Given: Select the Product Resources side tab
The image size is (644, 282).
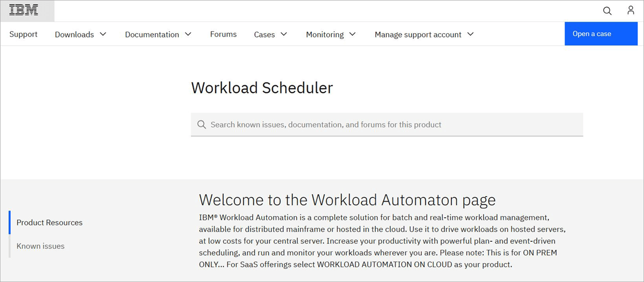Looking at the screenshot, I should point(49,222).
